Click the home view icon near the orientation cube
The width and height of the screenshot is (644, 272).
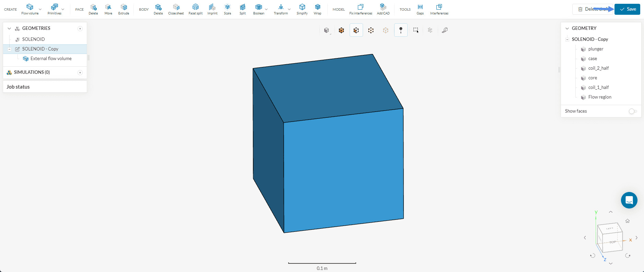[x=628, y=221]
